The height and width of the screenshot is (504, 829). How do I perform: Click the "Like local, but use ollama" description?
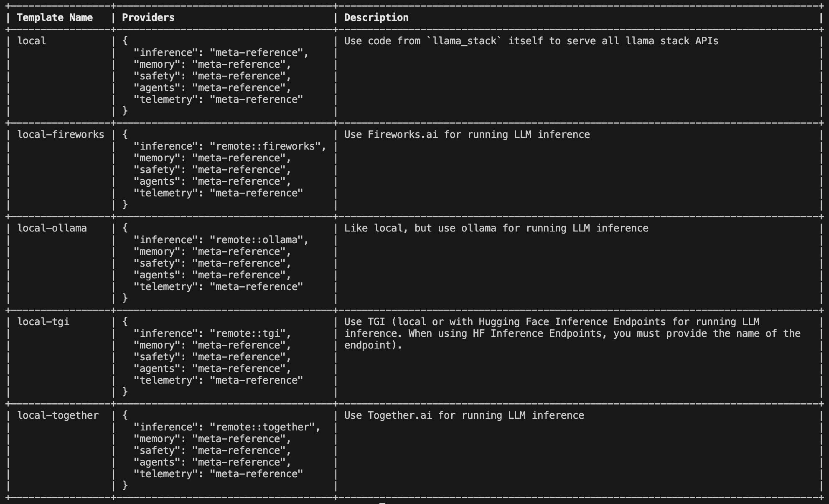click(x=496, y=228)
